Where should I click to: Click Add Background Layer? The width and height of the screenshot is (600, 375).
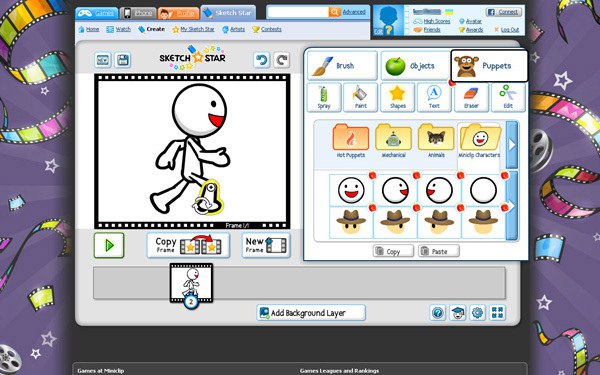tap(311, 313)
